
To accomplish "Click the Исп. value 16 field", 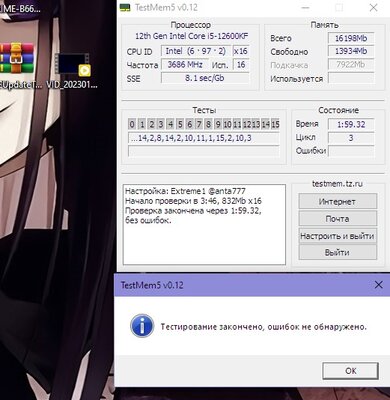I will point(241,64).
